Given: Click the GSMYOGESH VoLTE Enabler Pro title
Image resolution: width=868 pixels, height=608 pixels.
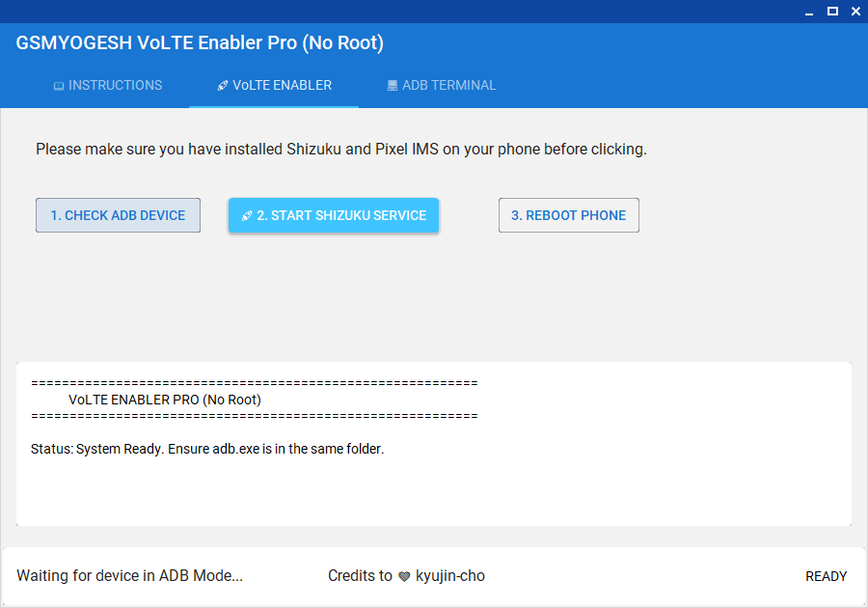Looking at the screenshot, I should click(x=200, y=43).
